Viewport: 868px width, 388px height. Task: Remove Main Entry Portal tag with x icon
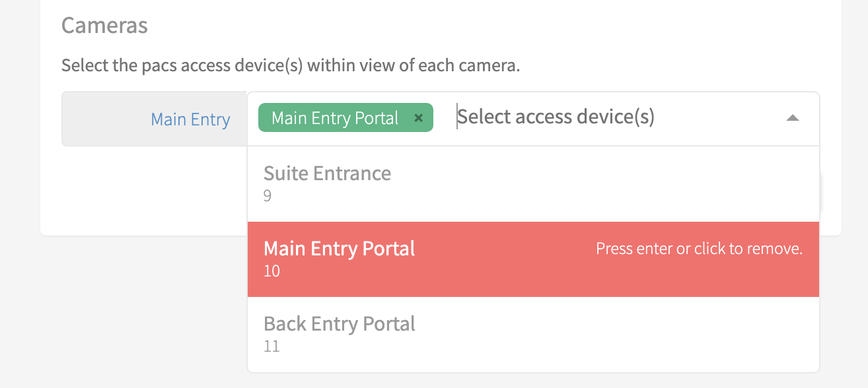coord(418,118)
